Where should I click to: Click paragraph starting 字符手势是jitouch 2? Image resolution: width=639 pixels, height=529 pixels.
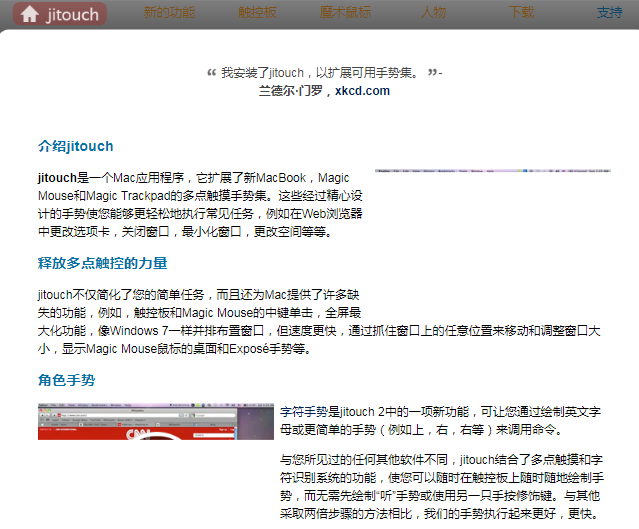coord(440,421)
